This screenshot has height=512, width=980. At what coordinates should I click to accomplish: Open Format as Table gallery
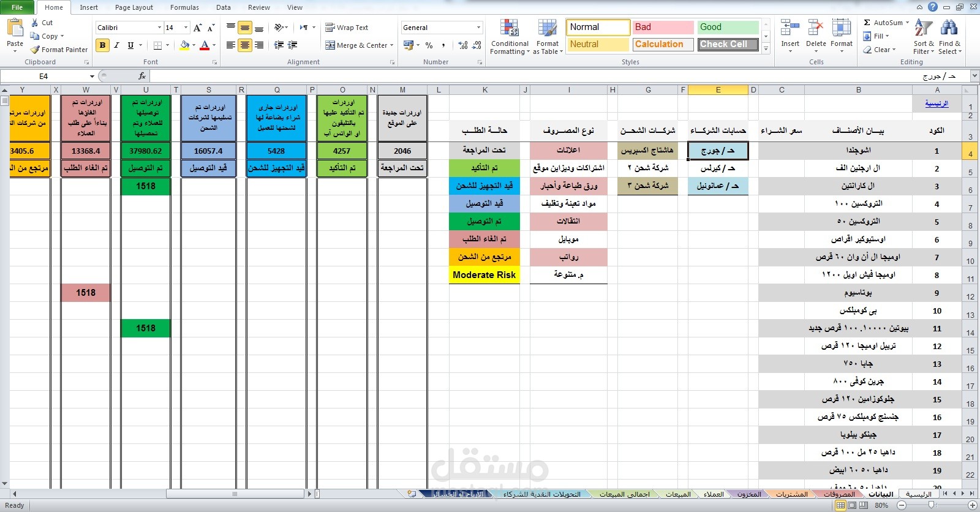coord(548,37)
